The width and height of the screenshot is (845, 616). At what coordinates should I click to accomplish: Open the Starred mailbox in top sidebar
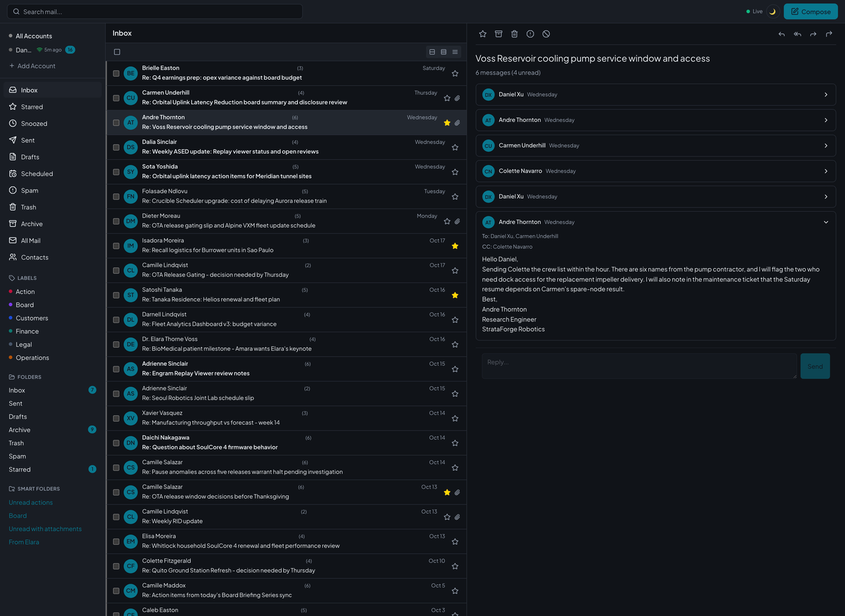53,107
